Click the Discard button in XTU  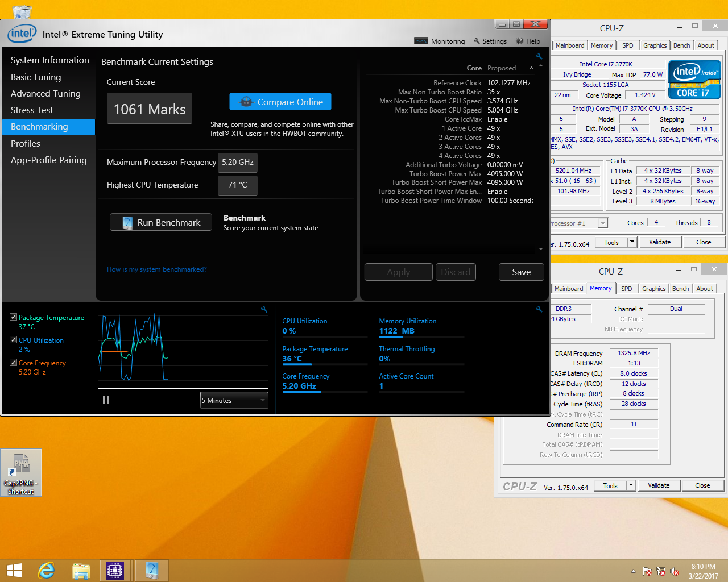pos(456,272)
